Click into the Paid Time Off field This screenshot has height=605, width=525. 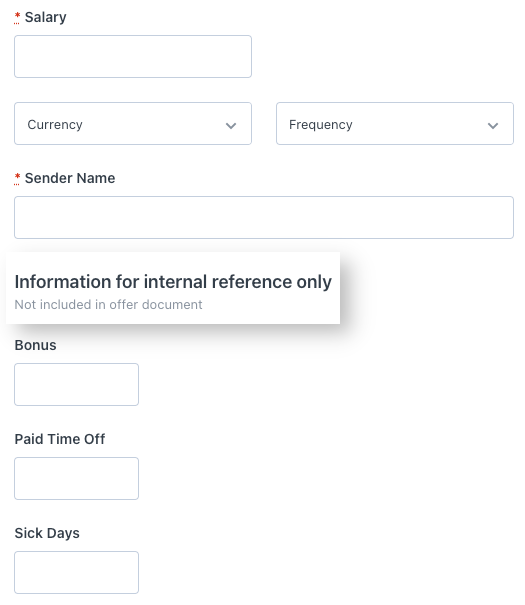coord(76,478)
